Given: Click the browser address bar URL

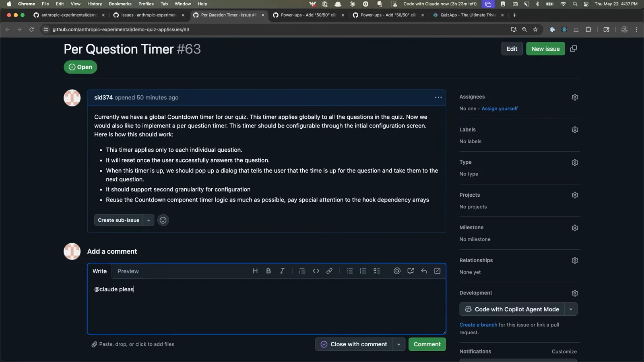Looking at the screenshot, I should click(121, 29).
